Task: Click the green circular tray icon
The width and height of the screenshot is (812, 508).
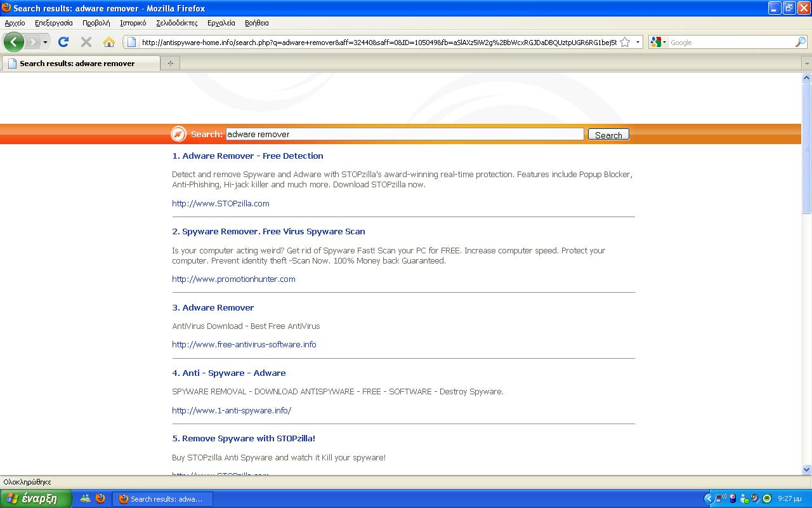Action: coord(766,498)
